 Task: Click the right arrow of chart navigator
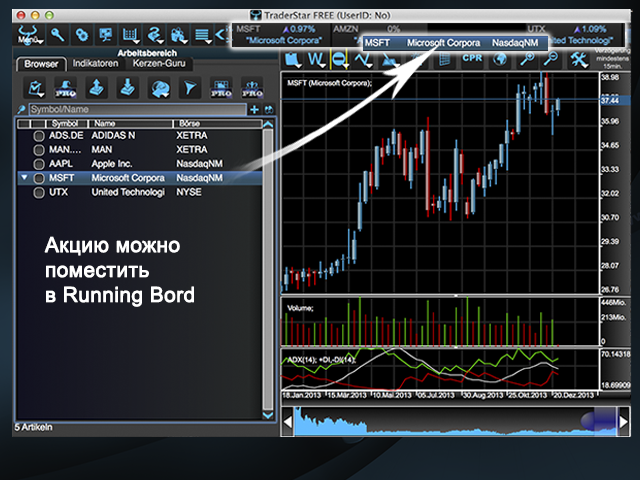pos(623,422)
